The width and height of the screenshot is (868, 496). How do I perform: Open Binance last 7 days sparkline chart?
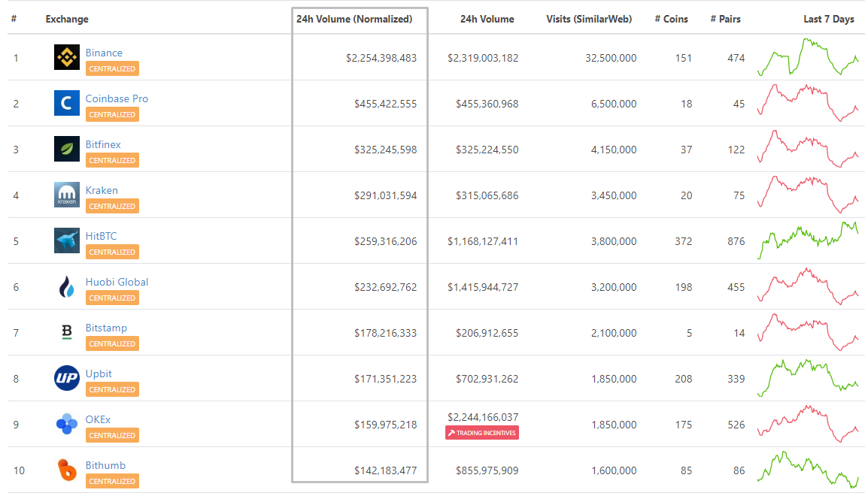pyautogui.click(x=807, y=58)
